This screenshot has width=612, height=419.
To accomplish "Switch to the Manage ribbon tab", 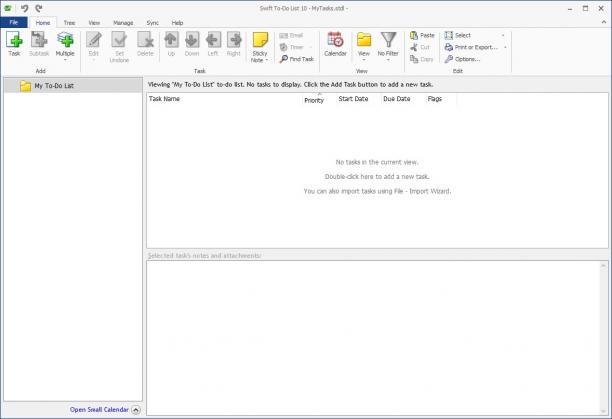I will (x=123, y=23).
